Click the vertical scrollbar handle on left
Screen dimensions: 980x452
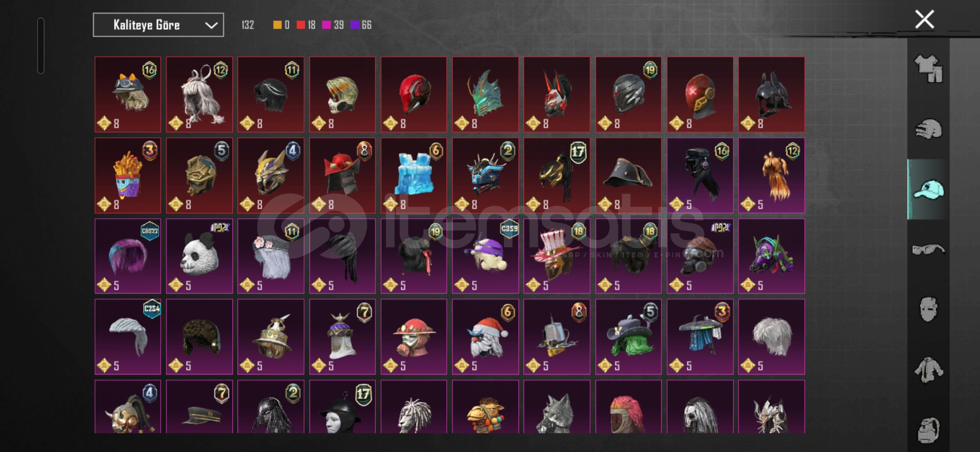pos(41,46)
